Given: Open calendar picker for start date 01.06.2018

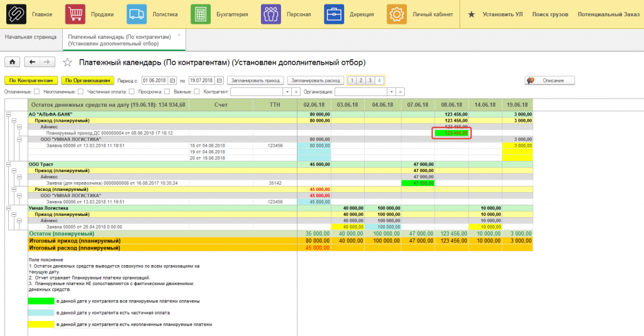Looking at the screenshot, I should pyautogui.click(x=172, y=80).
